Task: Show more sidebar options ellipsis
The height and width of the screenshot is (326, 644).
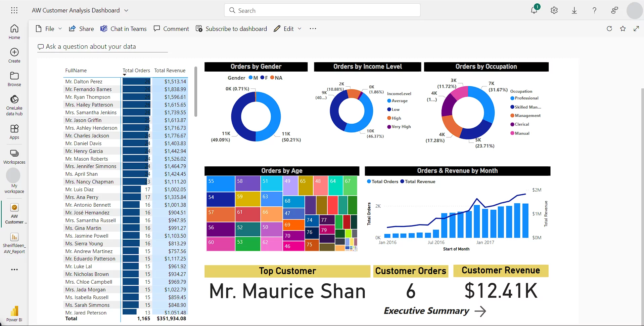Action: click(x=14, y=270)
